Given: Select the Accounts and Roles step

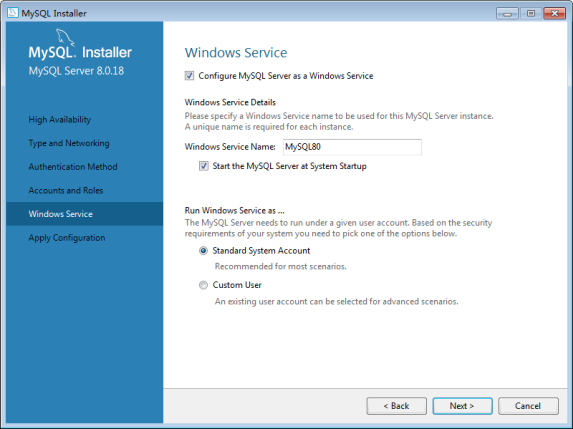Looking at the screenshot, I should (66, 190).
